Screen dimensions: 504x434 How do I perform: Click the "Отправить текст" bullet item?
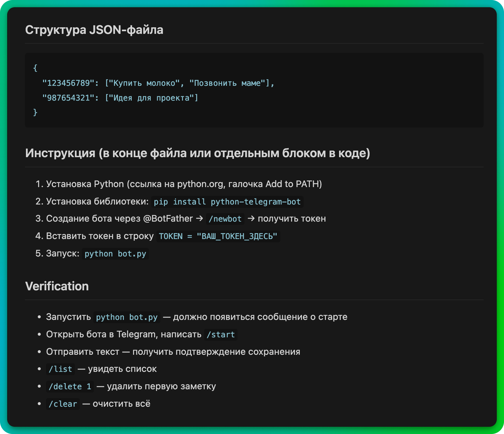[x=173, y=352]
